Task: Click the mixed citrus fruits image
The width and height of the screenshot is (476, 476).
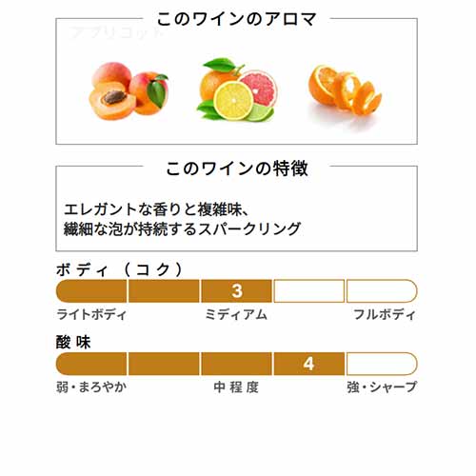Action: (237, 89)
